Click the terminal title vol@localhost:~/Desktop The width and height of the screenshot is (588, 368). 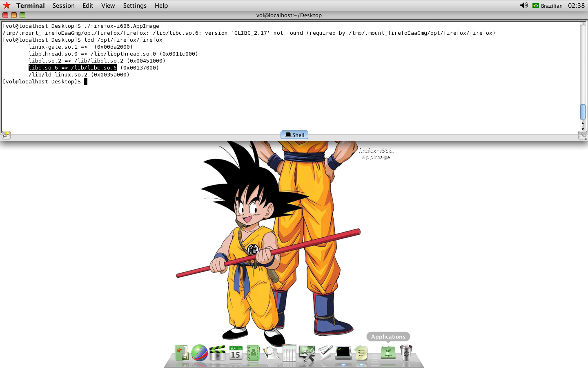click(x=289, y=15)
